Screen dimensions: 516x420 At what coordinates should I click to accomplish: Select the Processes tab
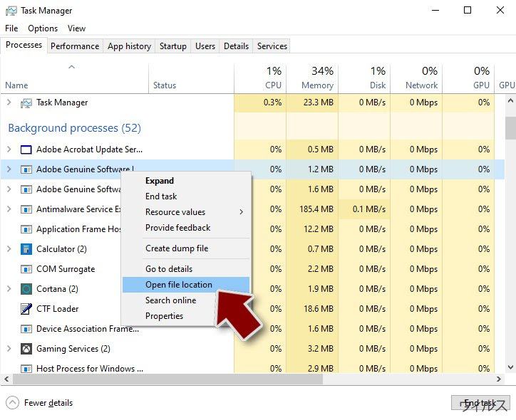[24, 45]
